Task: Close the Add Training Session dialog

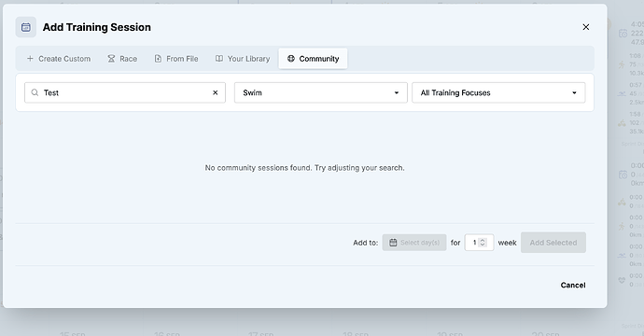Action: pos(586,27)
